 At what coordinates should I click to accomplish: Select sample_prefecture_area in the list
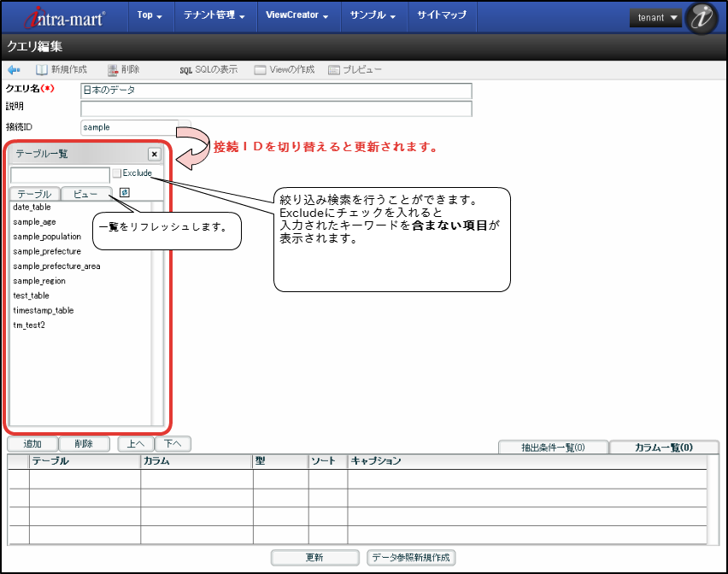point(56,266)
